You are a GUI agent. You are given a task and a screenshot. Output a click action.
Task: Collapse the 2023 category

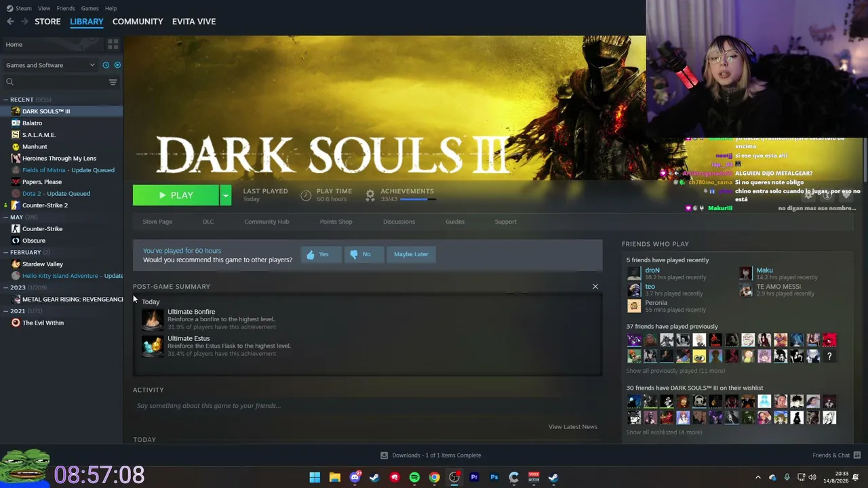coord(6,287)
